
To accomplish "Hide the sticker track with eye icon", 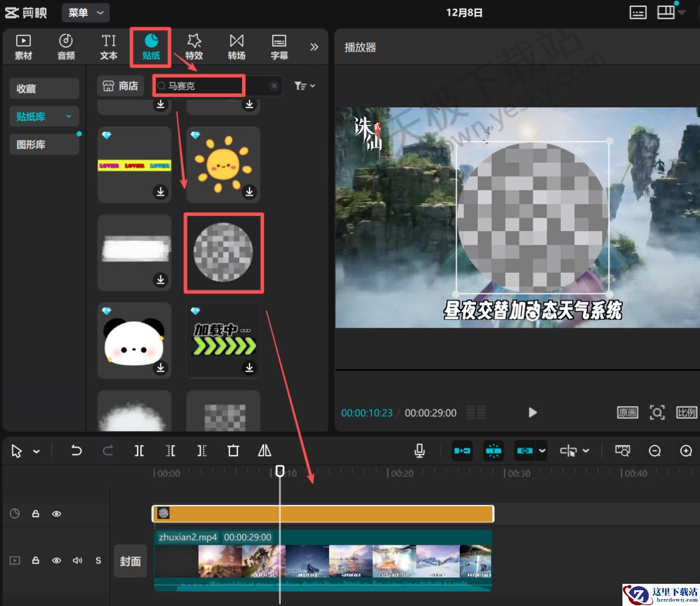I will click(x=57, y=514).
